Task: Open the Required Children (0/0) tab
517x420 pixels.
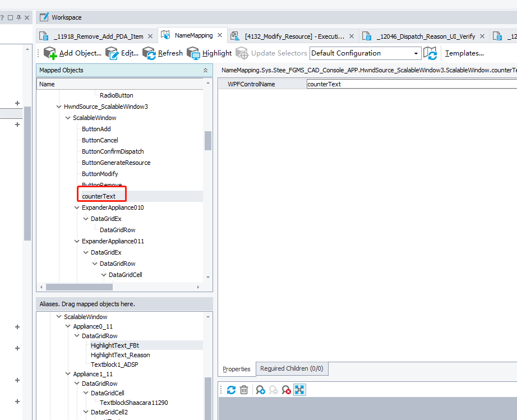Action: tap(292, 369)
